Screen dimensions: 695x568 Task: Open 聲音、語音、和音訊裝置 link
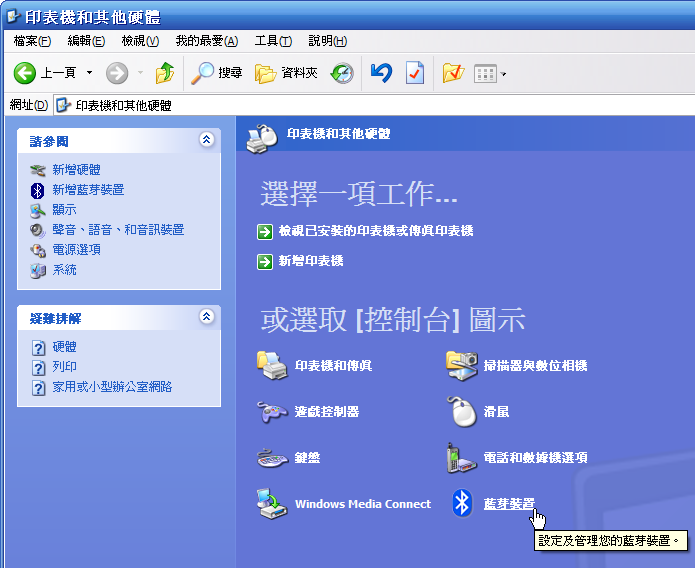click(x=118, y=230)
